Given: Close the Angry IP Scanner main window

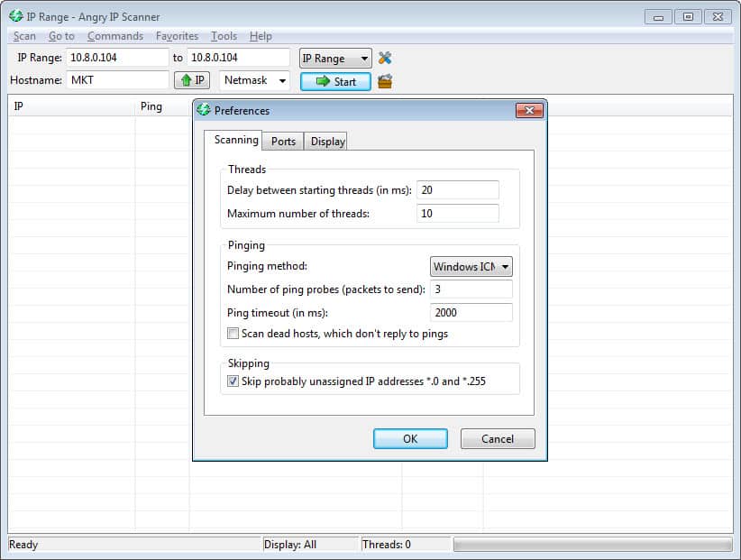Looking at the screenshot, I should 718,17.
